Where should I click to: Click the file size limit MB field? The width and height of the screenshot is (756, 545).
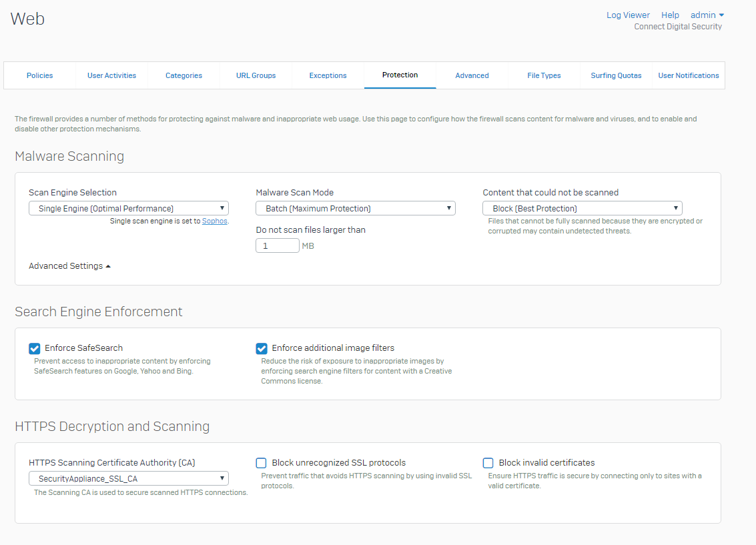click(278, 245)
